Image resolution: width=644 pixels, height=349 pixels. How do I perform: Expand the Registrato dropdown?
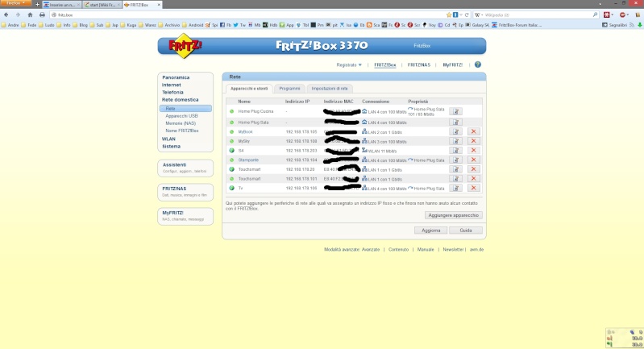[x=349, y=64]
